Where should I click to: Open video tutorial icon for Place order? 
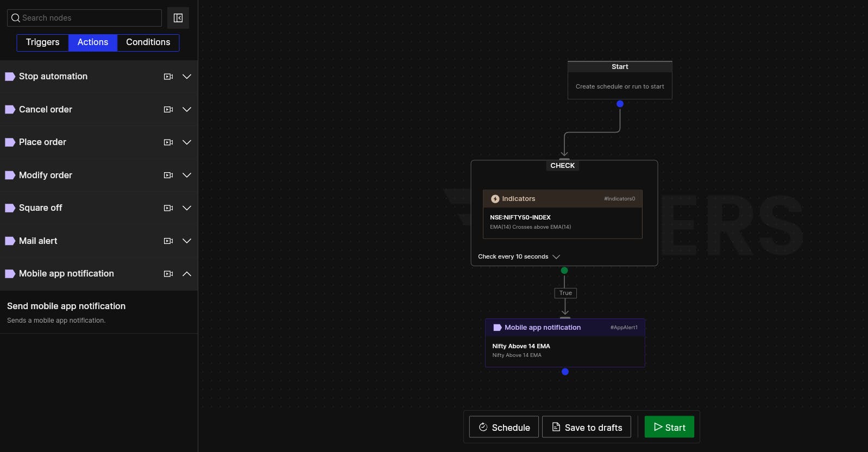click(168, 142)
